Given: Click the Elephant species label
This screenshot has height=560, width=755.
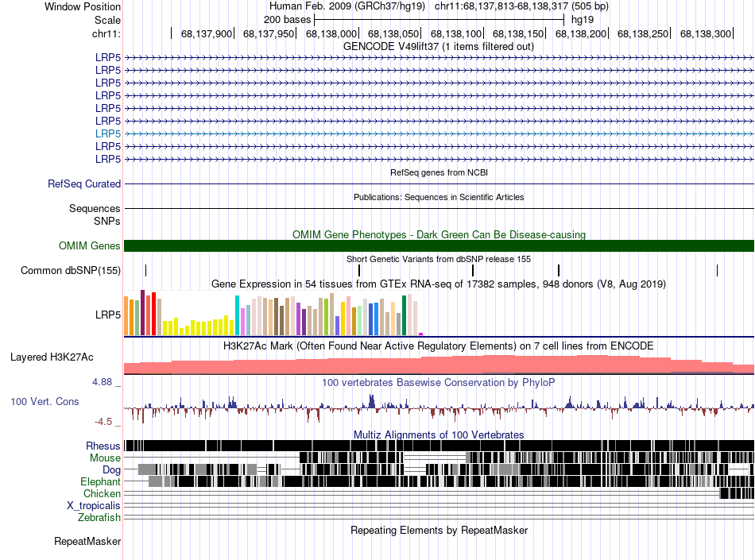Looking at the screenshot, I should tap(101, 482).
